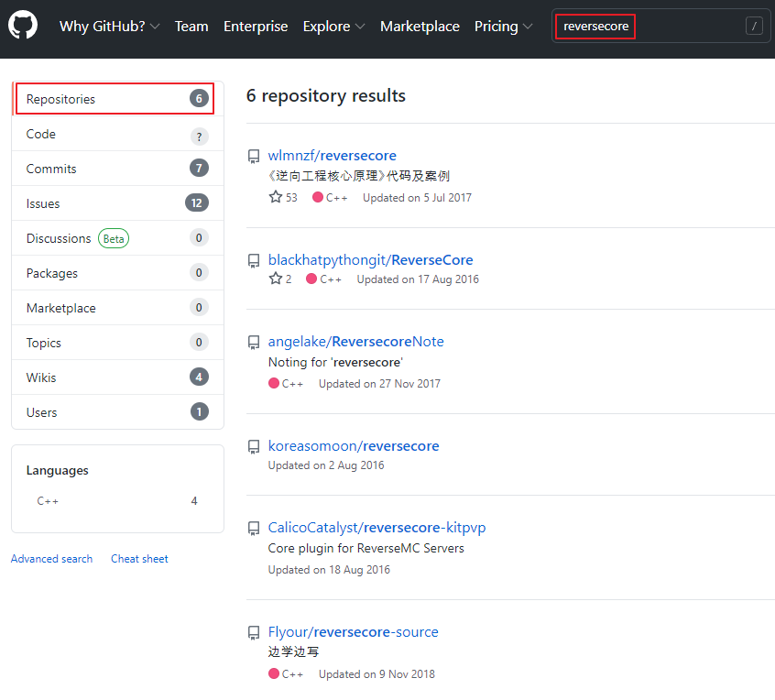The image size is (775, 700).
Task: Select the Topics filter
Action: click(x=117, y=343)
